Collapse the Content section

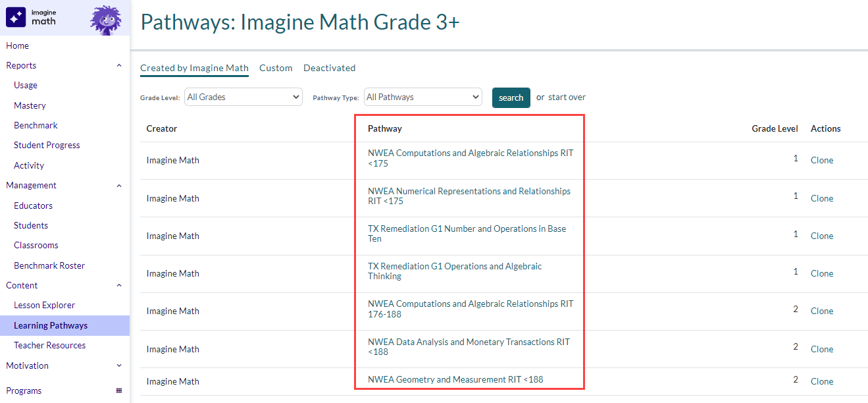(x=119, y=285)
